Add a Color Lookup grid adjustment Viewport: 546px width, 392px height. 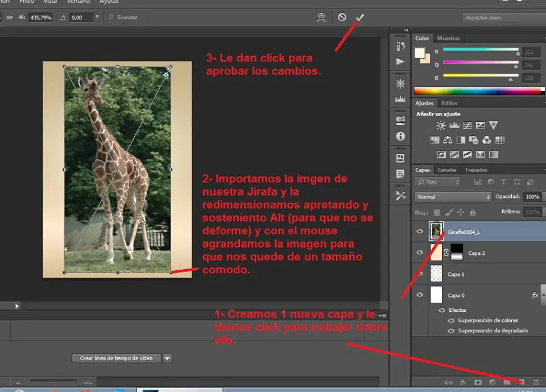[x=500, y=140]
